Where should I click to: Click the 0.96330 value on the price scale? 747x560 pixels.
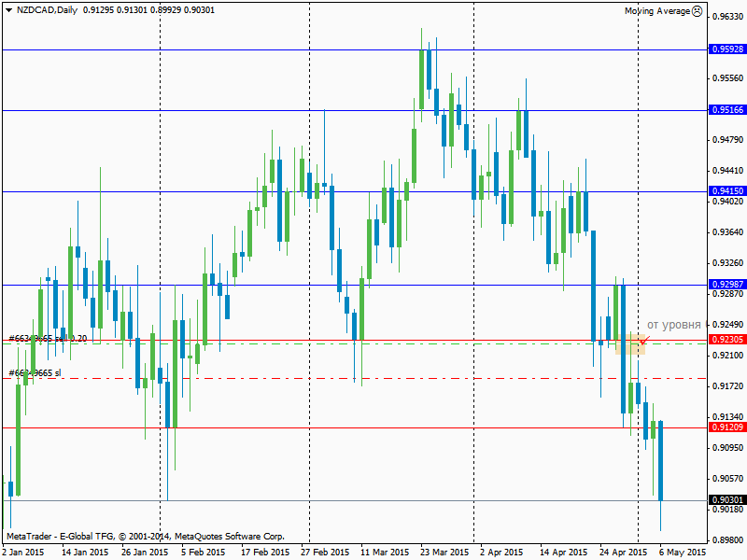(727, 17)
